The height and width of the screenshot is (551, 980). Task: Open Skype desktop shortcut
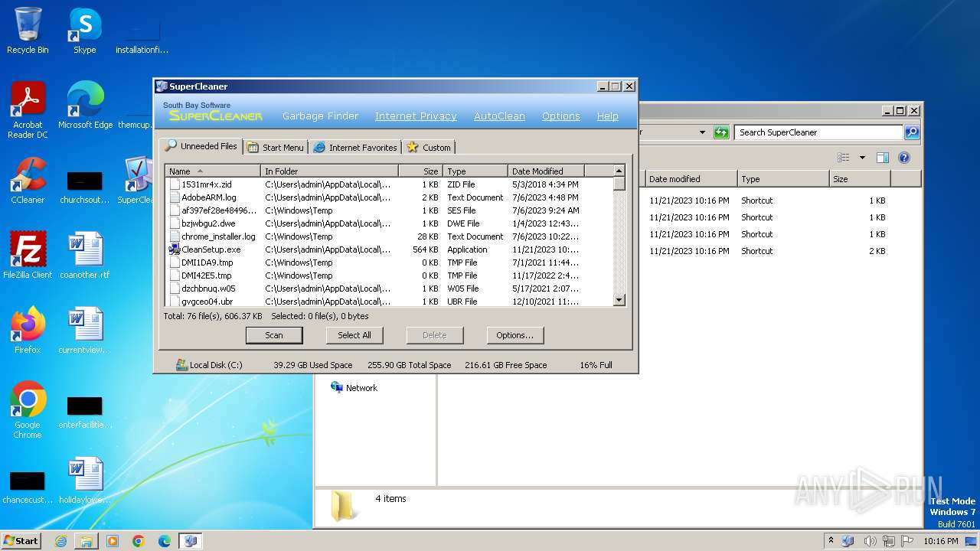[84, 31]
